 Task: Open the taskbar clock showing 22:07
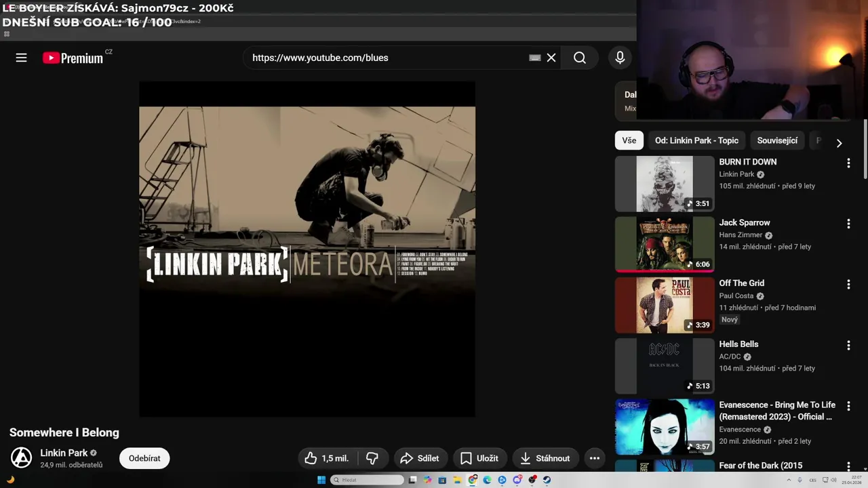point(852,480)
